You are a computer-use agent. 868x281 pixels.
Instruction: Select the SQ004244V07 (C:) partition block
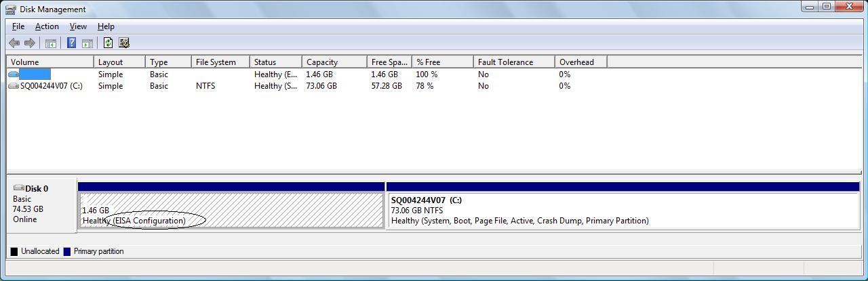coord(623,211)
